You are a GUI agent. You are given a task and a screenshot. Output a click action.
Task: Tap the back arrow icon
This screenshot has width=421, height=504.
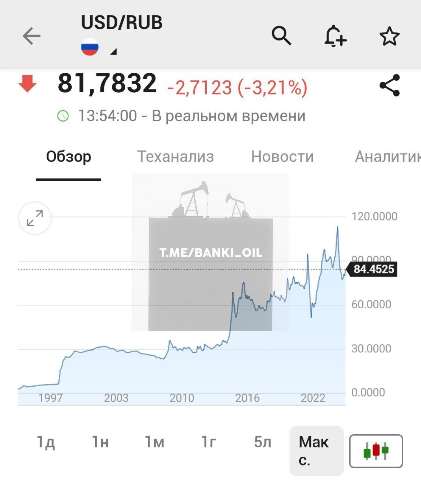click(x=32, y=36)
